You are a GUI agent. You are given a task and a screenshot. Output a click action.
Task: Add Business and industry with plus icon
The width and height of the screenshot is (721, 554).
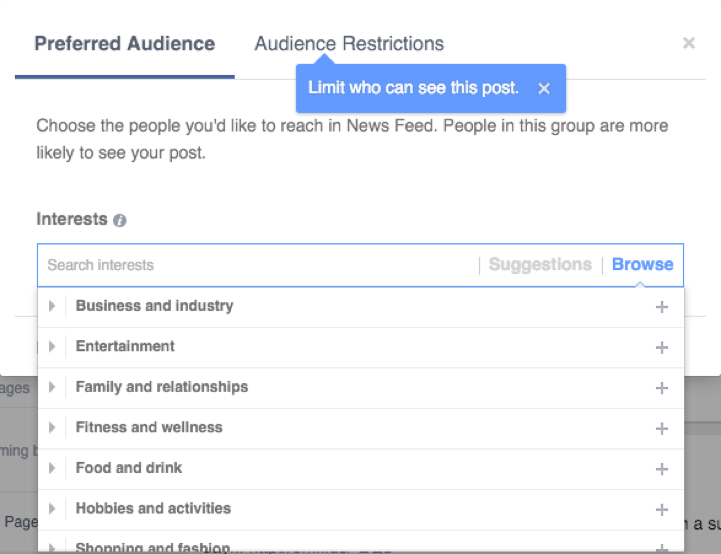(661, 307)
